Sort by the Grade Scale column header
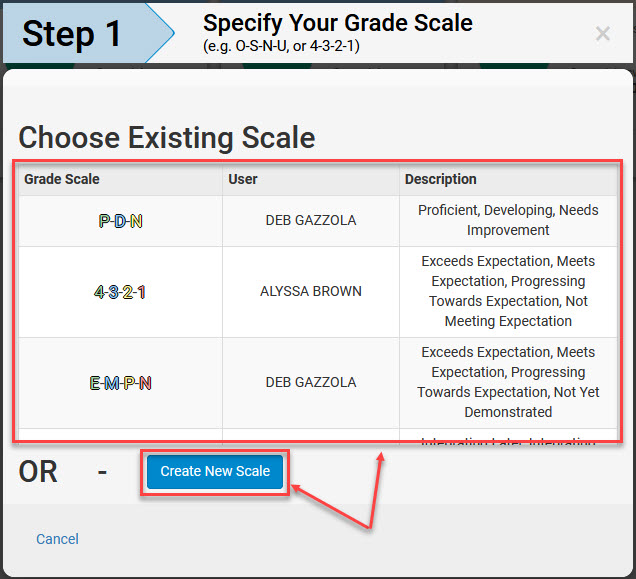This screenshot has height=579, width=636. click(62, 179)
